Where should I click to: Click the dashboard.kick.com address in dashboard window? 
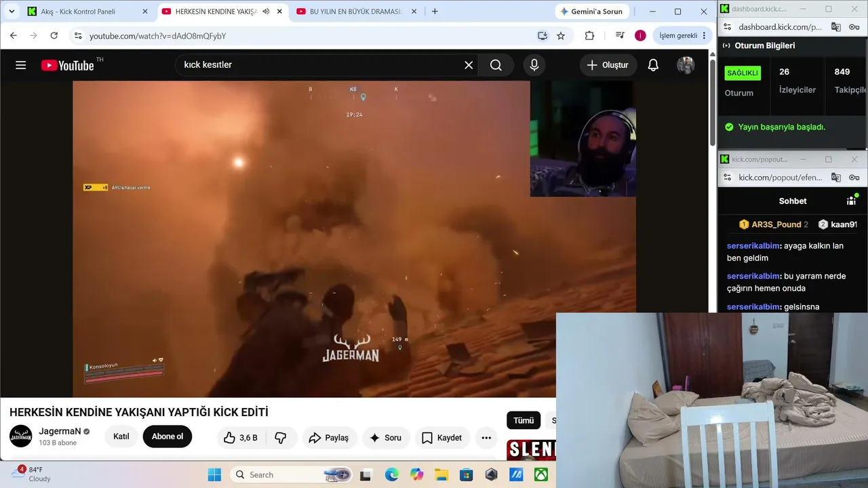[780, 27]
